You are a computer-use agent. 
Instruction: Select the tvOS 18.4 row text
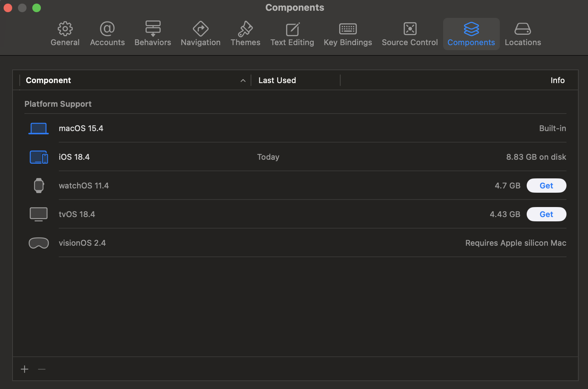[x=77, y=214]
